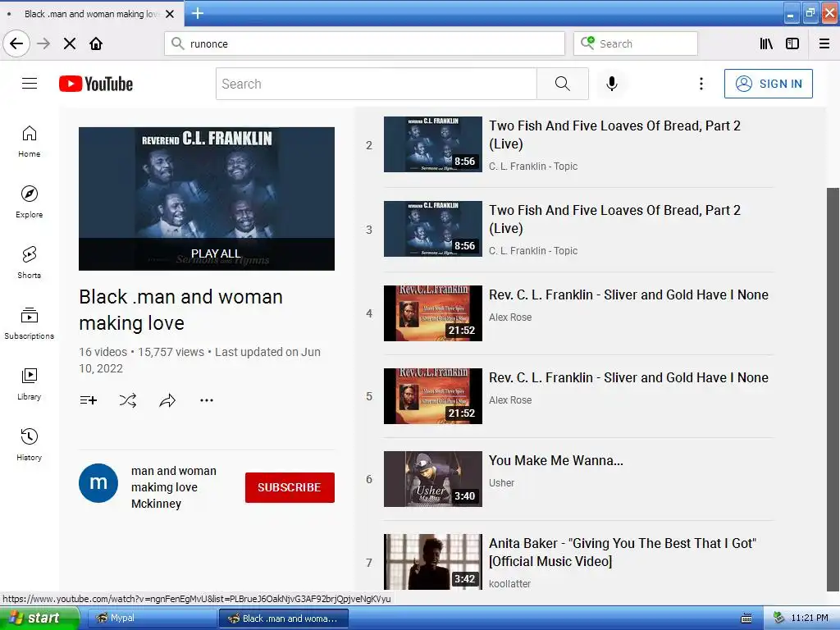The width and height of the screenshot is (840, 630).
Task: Close the Black .man and woman tab
Action: coord(170,14)
